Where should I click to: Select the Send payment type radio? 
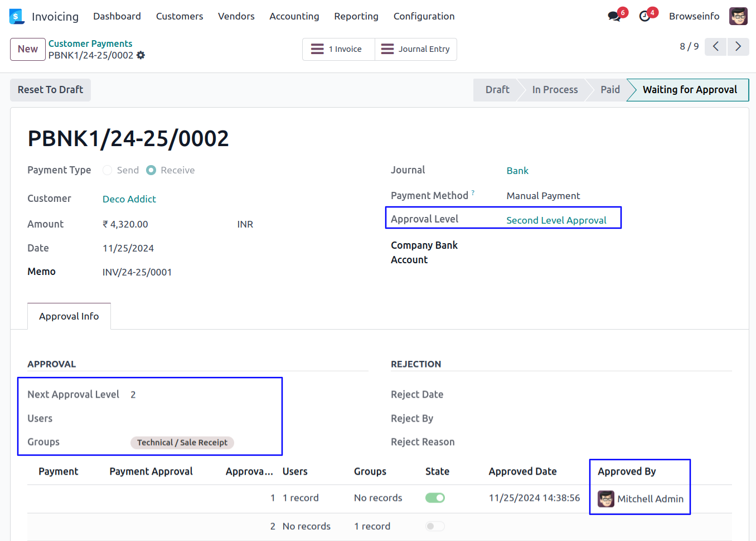coord(108,170)
